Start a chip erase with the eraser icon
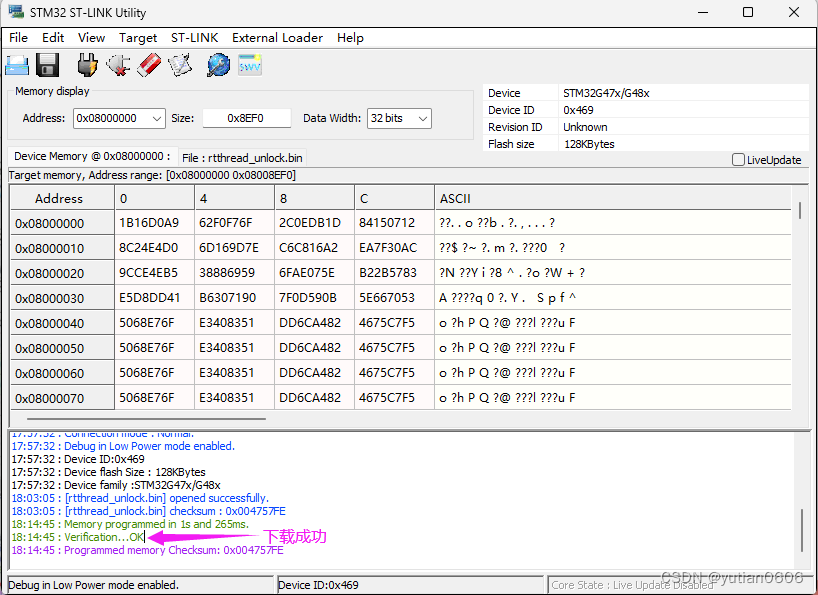 point(150,64)
